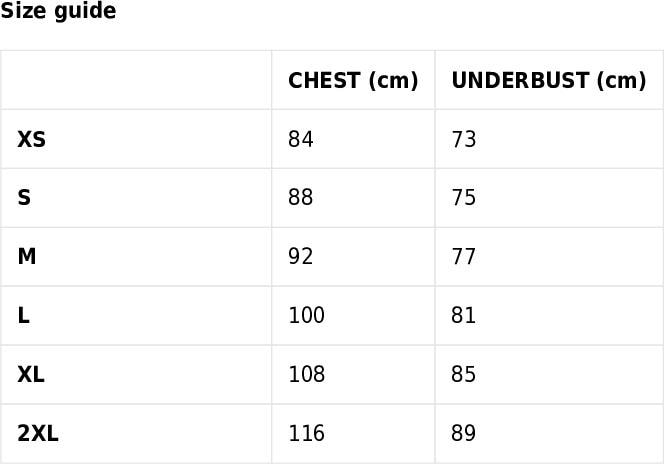Select underbust value 75 for S
The height and width of the screenshot is (464, 664).
[464, 198]
